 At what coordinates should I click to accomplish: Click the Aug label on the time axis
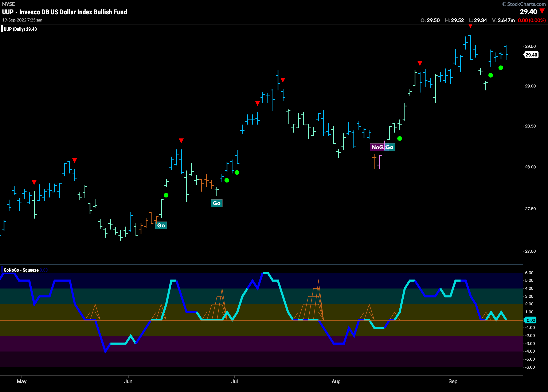pyautogui.click(x=336, y=381)
